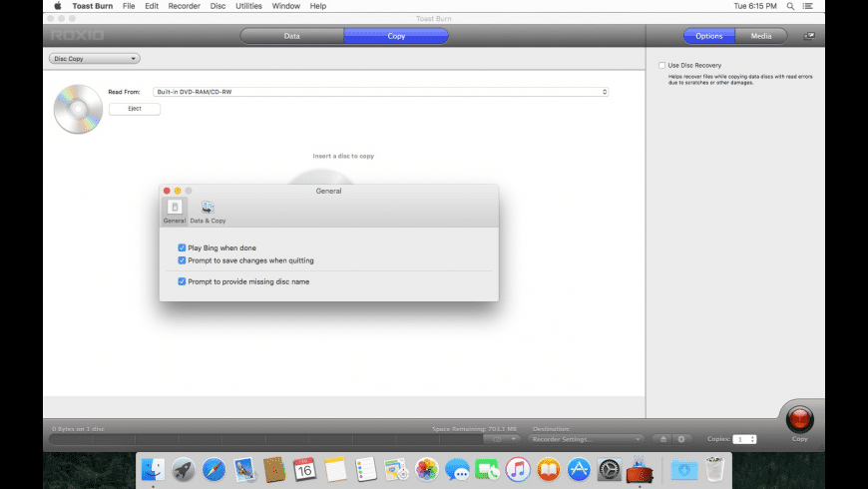The height and width of the screenshot is (489, 868).
Task: Open Calendar in the Dock
Action: point(304,470)
